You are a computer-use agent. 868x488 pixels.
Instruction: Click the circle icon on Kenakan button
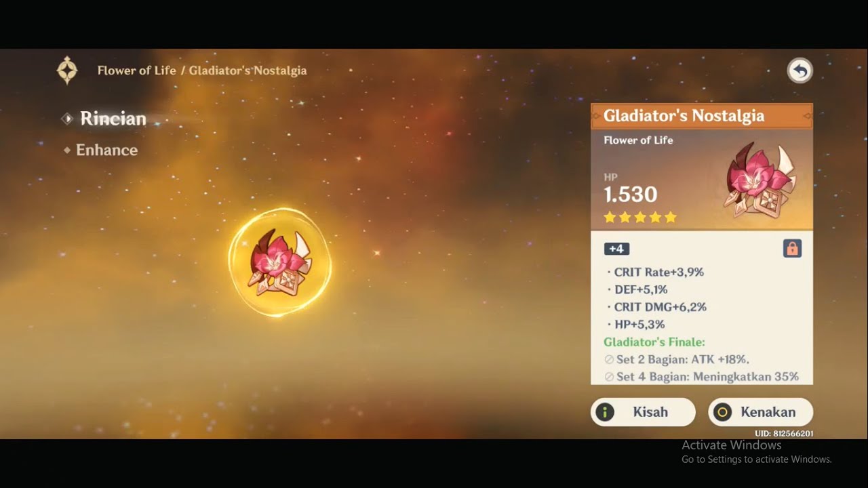pos(723,412)
